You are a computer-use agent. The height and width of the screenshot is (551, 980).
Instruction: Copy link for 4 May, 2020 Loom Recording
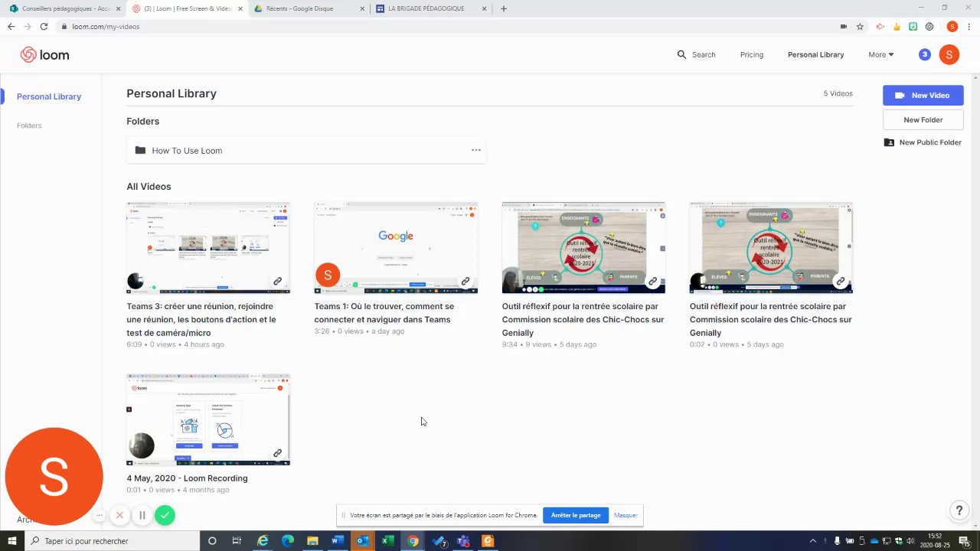(x=277, y=453)
